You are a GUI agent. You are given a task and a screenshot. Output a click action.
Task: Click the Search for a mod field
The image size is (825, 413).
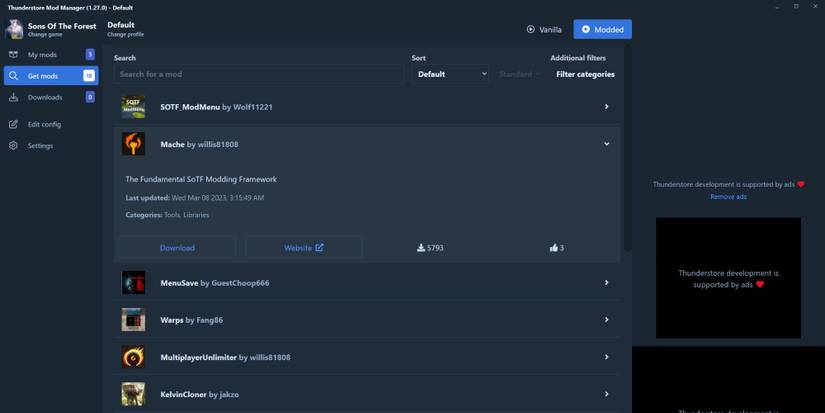click(x=258, y=74)
